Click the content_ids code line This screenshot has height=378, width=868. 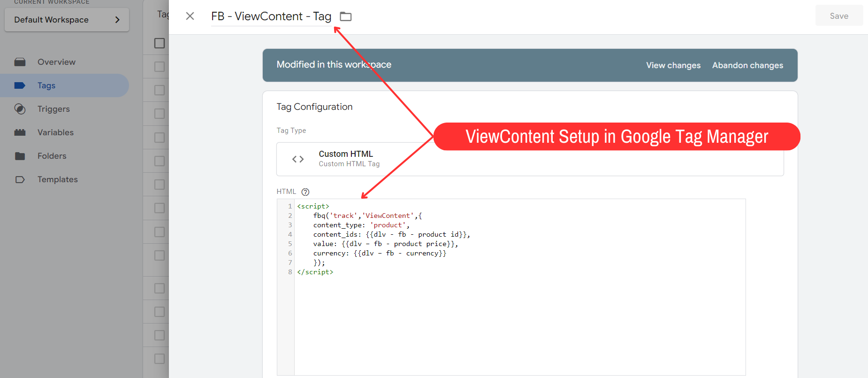pos(392,234)
